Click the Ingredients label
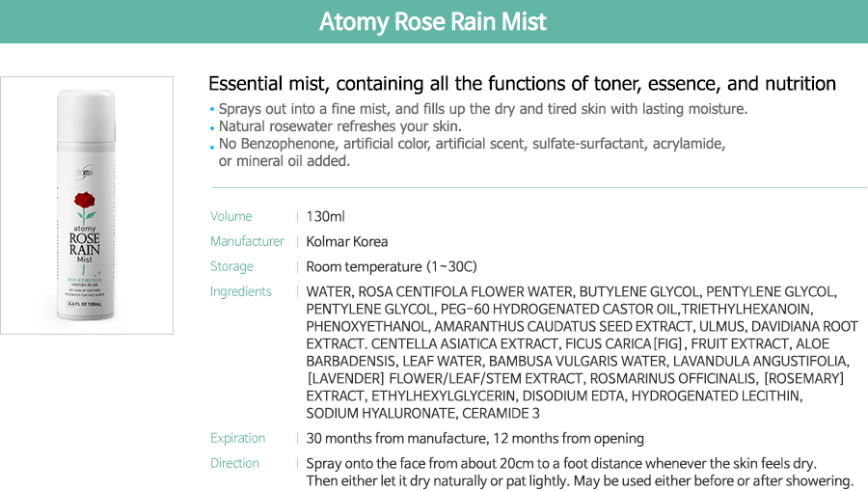 click(x=241, y=291)
